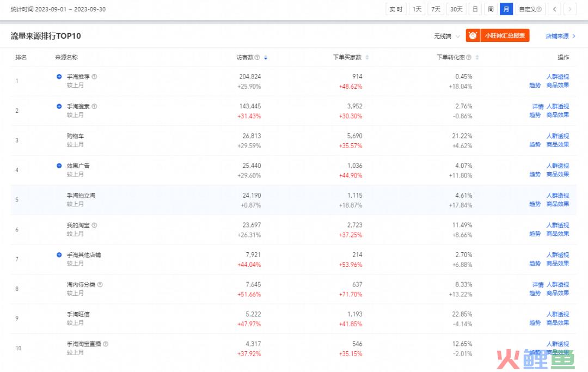Open 趋势 for 手淘推荐 row
The width and height of the screenshot is (588, 372).
pyautogui.click(x=535, y=85)
